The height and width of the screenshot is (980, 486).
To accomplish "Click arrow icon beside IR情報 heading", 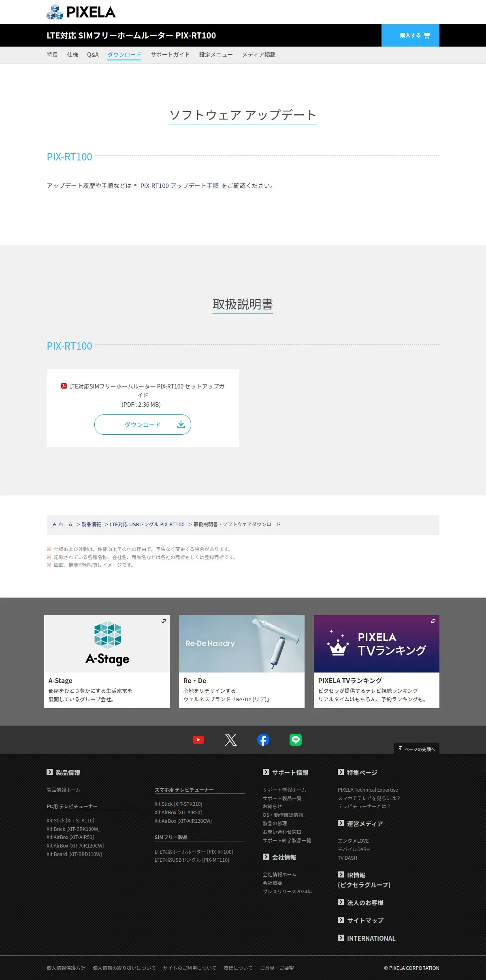I will click(x=341, y=875).
